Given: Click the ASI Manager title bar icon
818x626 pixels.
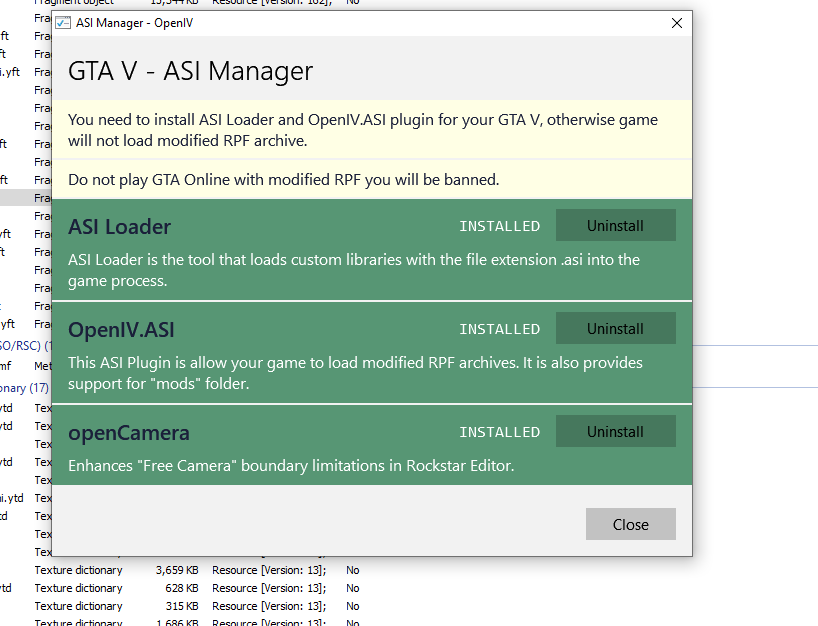Looking at the screenshot, I should pyautogui.click(x=63, y=23).
